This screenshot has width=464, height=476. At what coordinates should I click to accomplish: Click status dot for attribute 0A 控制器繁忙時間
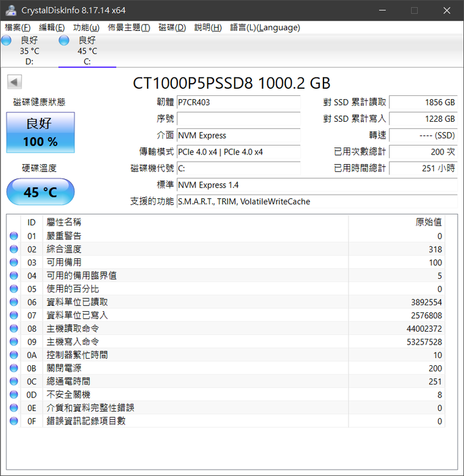pos(14,355)
